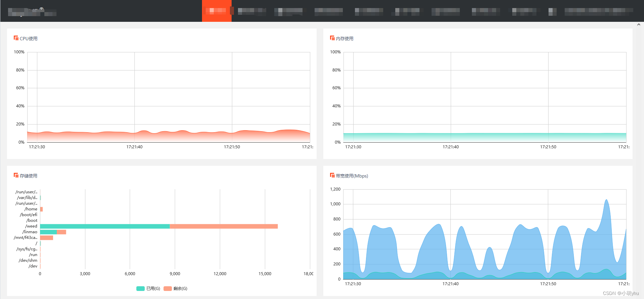Click the teal memory usage area
The image size is (644, 299).
point(485,138)
